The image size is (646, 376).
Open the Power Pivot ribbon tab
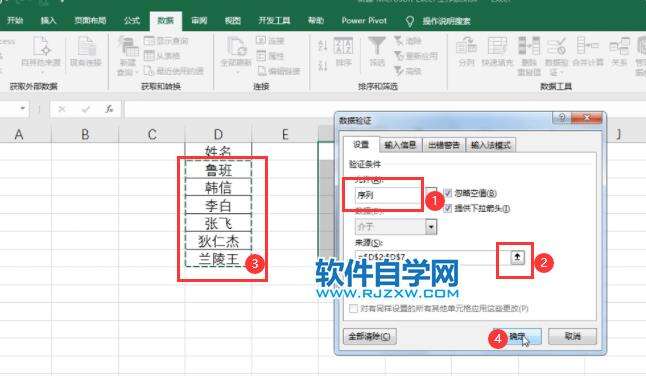click(364, 20)
